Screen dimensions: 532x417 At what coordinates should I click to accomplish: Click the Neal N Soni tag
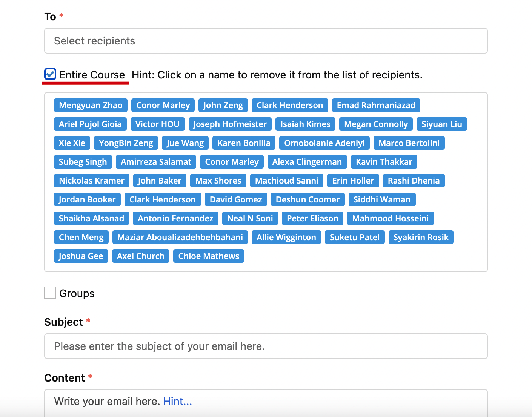pyautogui.click(x=250, y=218)
